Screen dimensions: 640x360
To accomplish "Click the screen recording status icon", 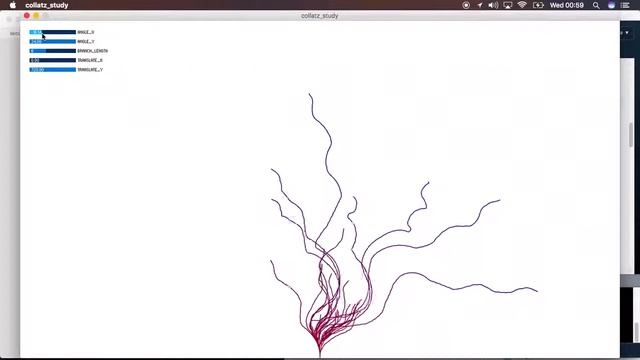I will pos(466,5).
